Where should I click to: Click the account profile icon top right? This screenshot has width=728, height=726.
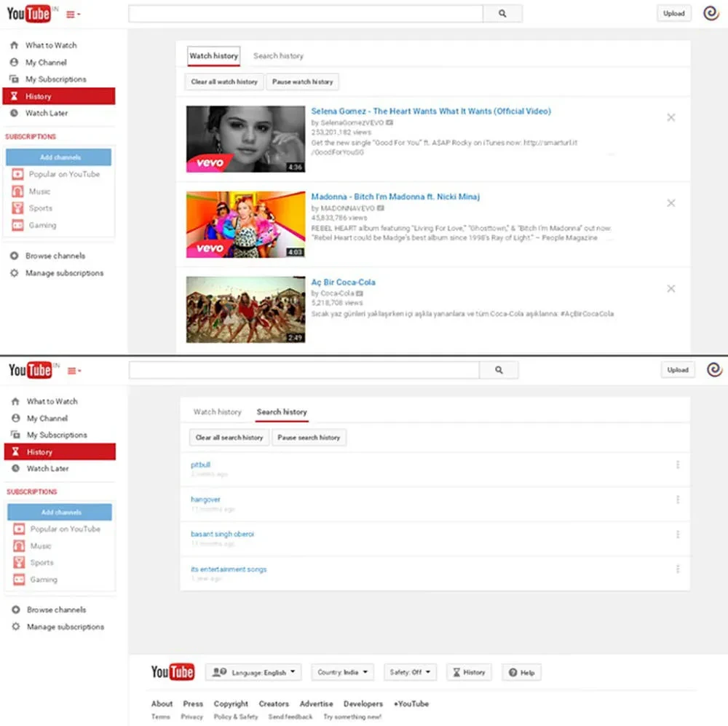click(x=711, y=12)
